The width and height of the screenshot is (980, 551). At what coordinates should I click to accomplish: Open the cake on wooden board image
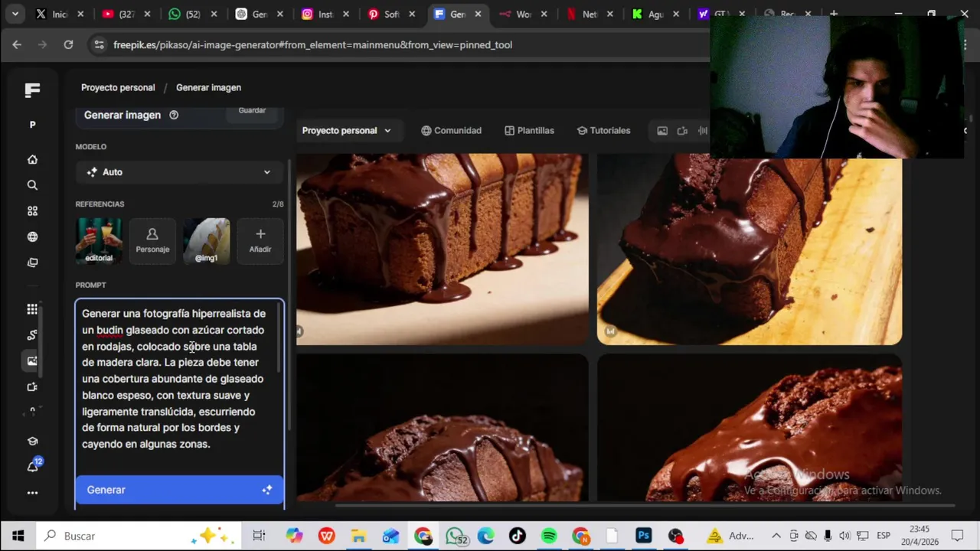(749, 249)
